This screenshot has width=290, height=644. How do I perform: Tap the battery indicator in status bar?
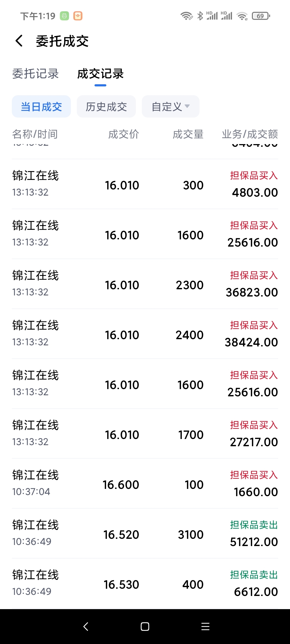[x=261, y=16]
